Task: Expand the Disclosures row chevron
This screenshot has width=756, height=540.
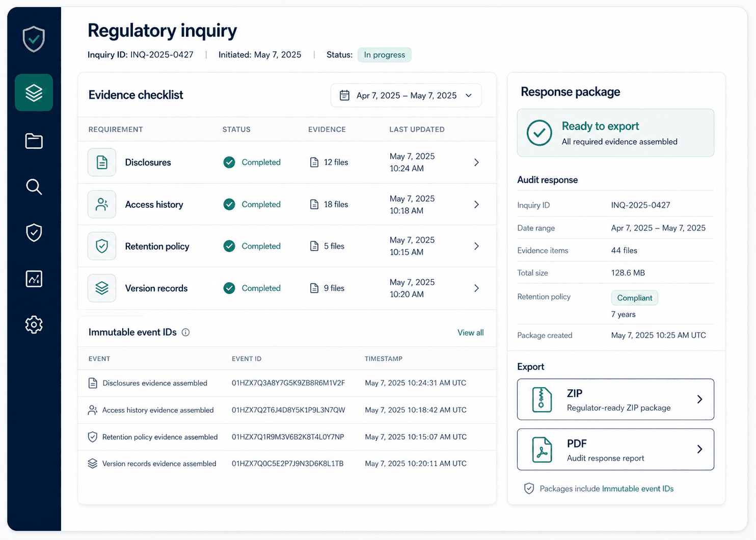Action: (476, 163)
